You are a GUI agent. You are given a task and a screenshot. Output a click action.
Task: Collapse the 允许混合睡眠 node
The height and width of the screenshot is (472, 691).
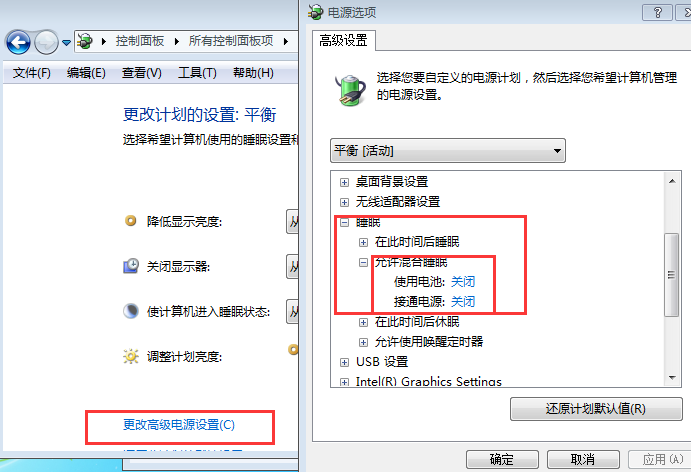(x=363, y=263)
